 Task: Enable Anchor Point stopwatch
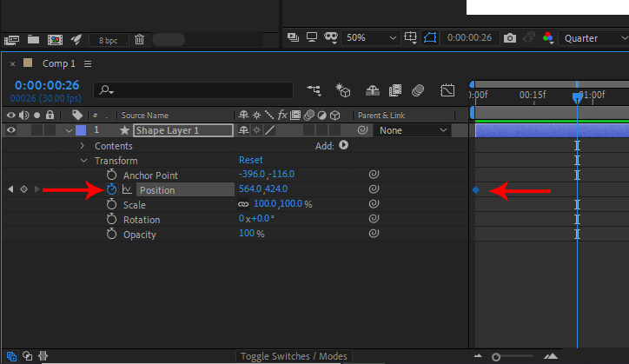[111, 175]
